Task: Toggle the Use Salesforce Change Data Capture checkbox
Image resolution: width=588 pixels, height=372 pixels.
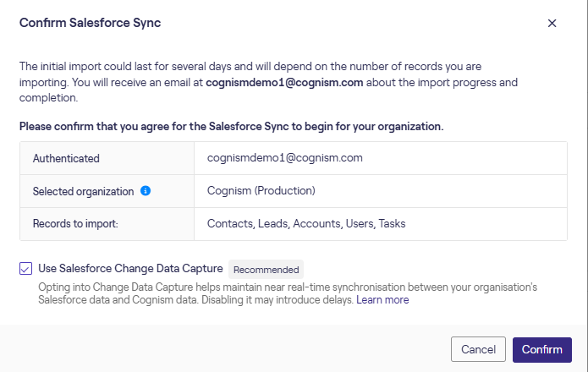Action: pyautogui.click(x=26, y=269)
